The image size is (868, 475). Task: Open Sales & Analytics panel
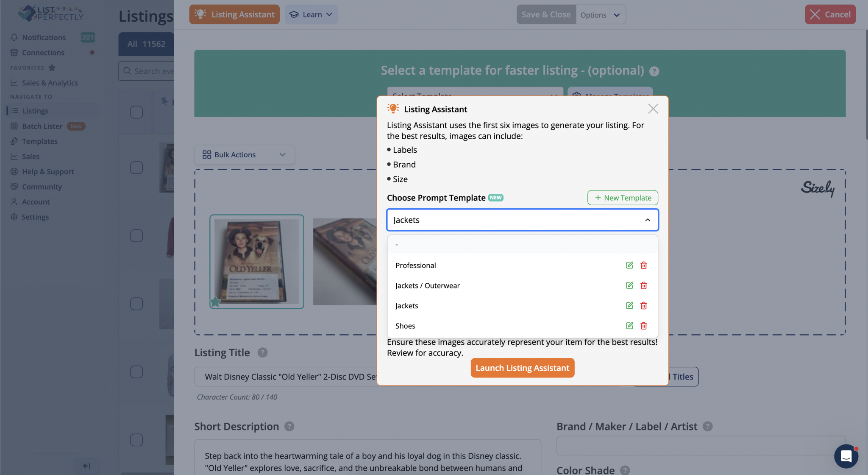[50, 83]
